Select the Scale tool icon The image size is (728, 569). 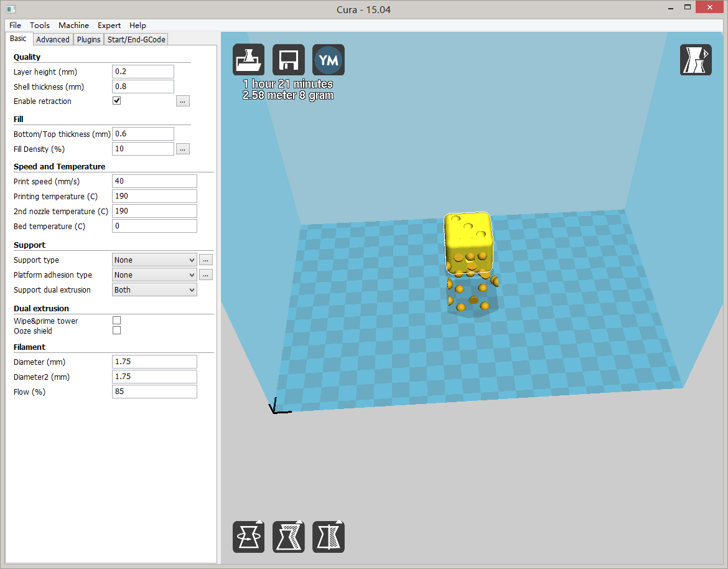[288, 536]
